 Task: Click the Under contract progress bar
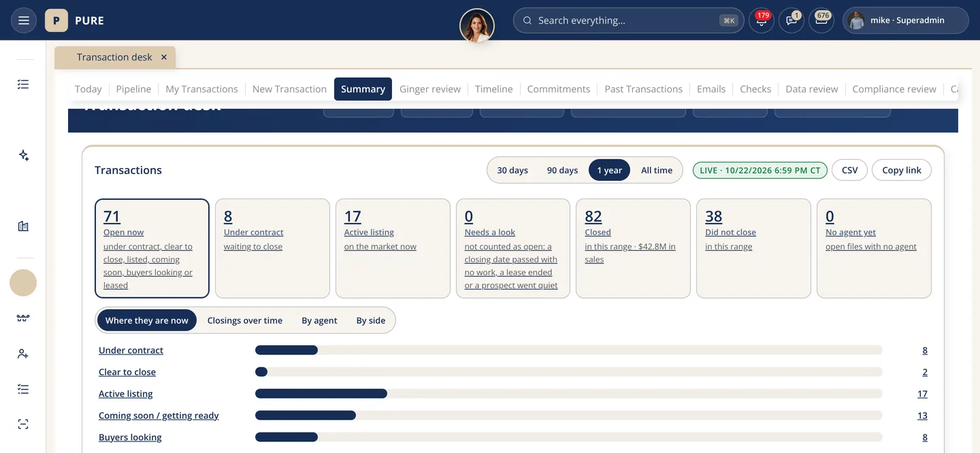[569, 350]
